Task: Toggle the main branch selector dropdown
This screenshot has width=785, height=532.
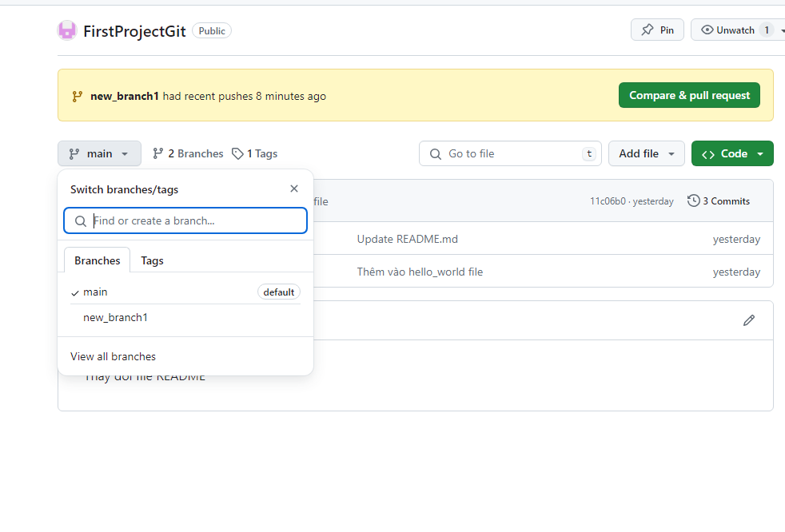Action: (x=99, y=153)
